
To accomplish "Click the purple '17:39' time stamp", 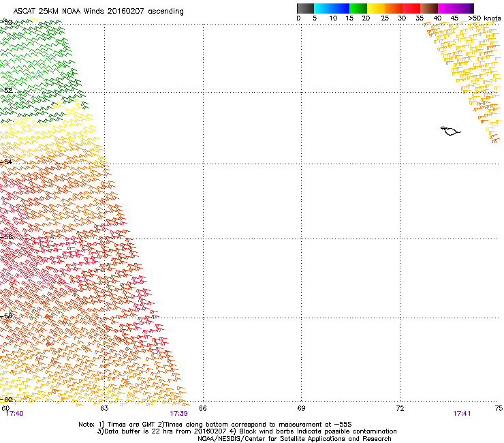I will click(x=178, y=414).
